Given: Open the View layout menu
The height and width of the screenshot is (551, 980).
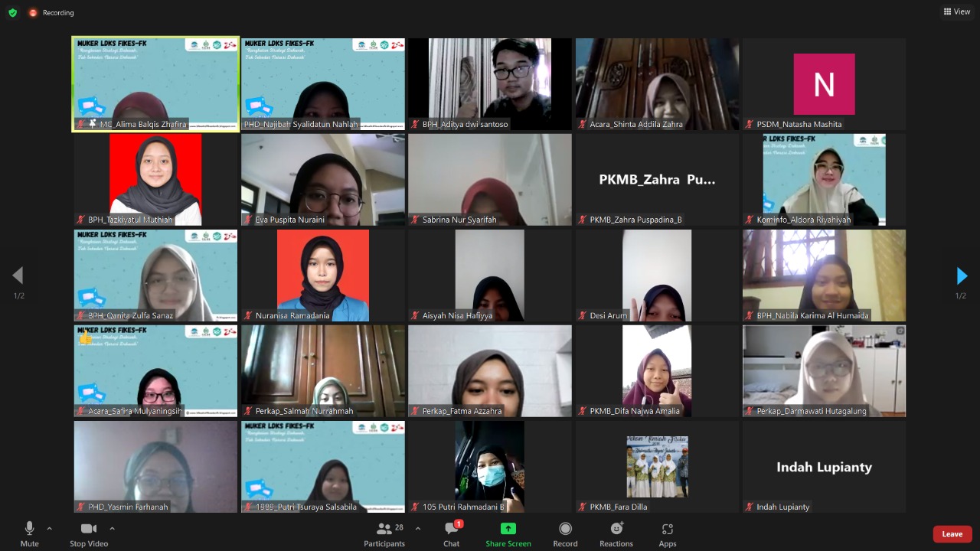Looking at the screenshot, I should point(957,11).
